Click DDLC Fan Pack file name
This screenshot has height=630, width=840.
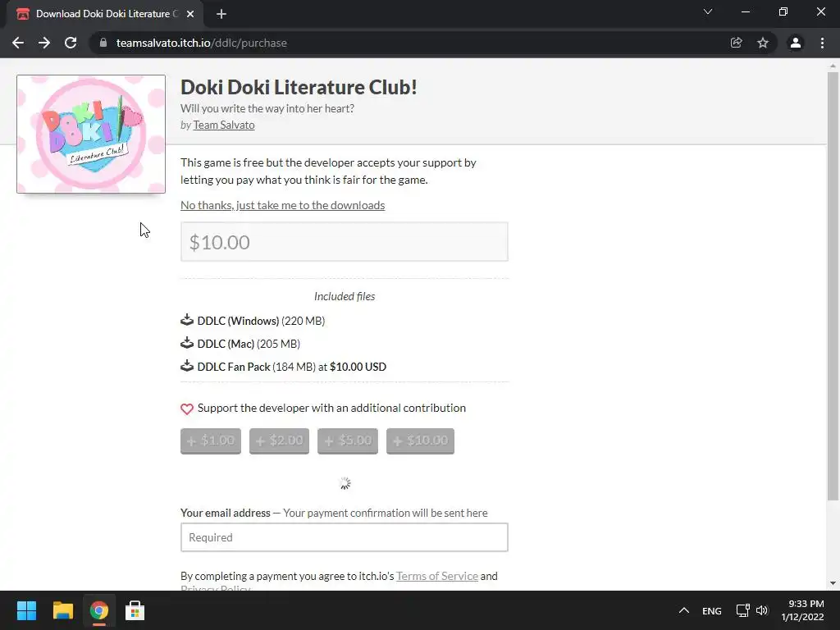pos(234,367)
